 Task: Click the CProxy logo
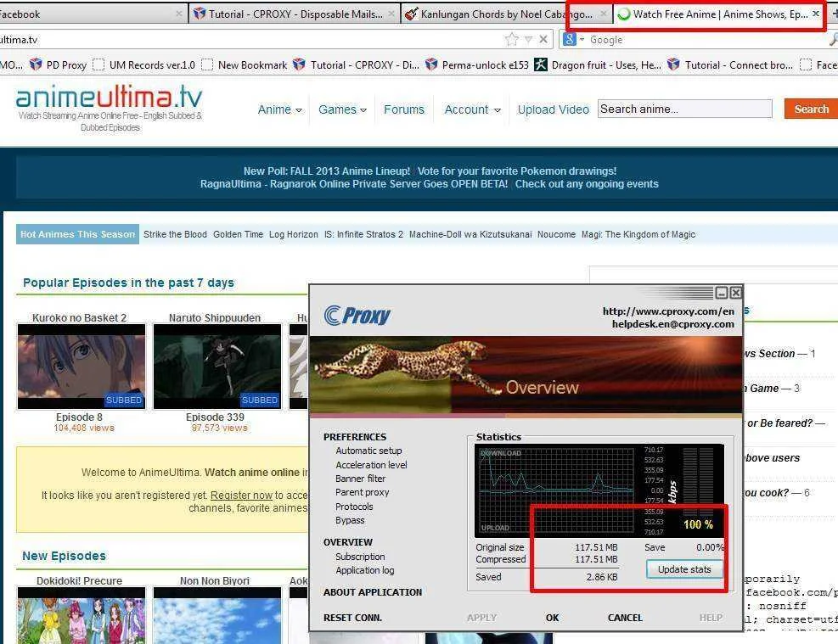click(x=357, y=315)
